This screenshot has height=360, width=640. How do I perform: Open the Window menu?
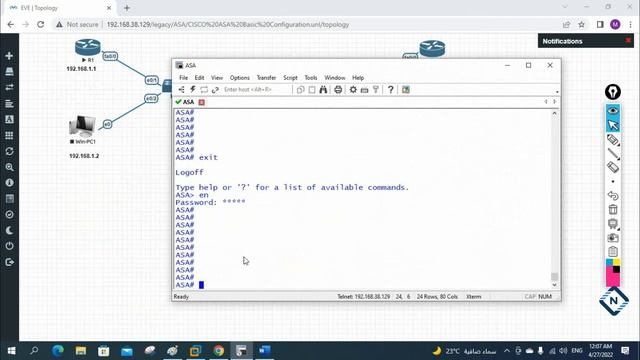(x=335, y=78)
